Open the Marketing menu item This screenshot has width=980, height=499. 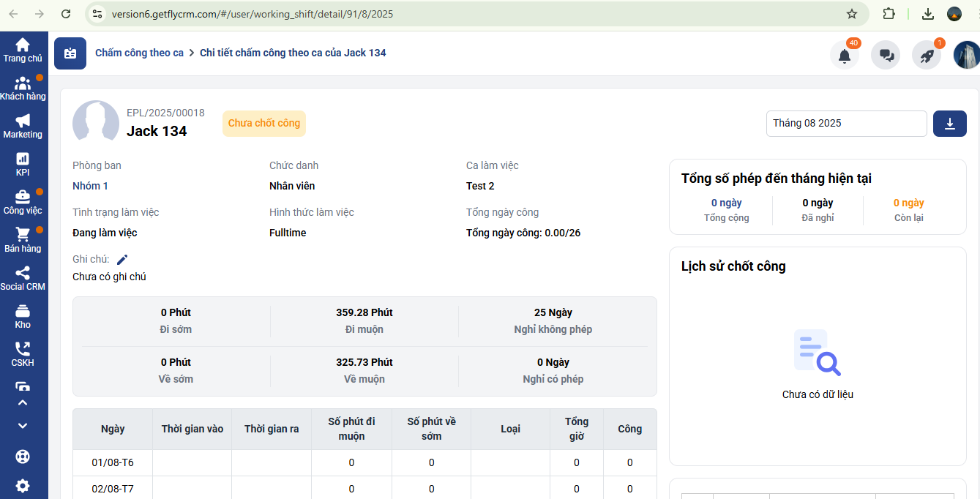tap(23, 126)
